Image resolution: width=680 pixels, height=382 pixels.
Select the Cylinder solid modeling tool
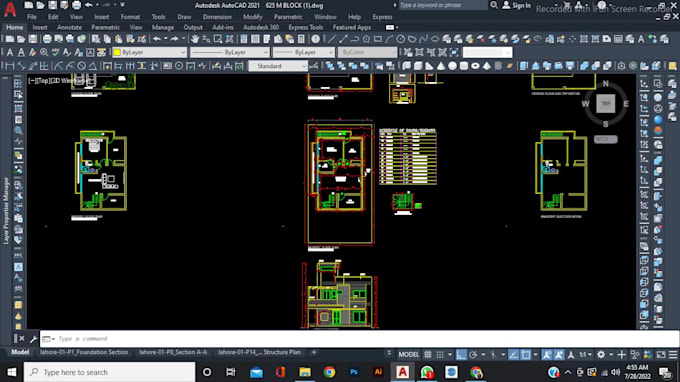point(464,66)
